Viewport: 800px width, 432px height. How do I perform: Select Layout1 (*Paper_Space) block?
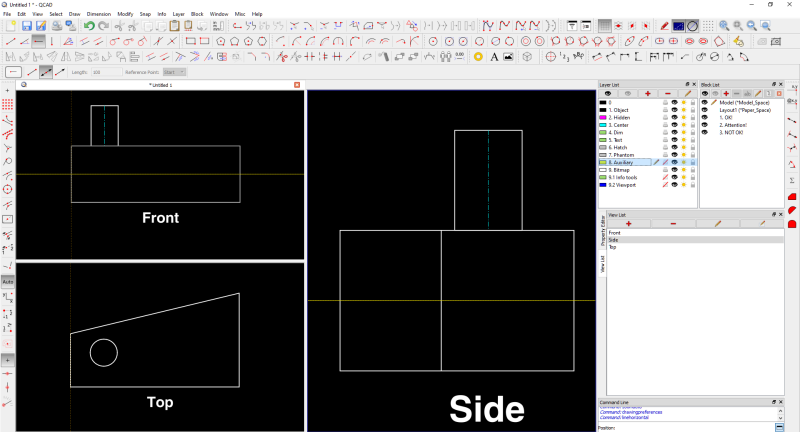pyautogui.click(x=744, y=110)
